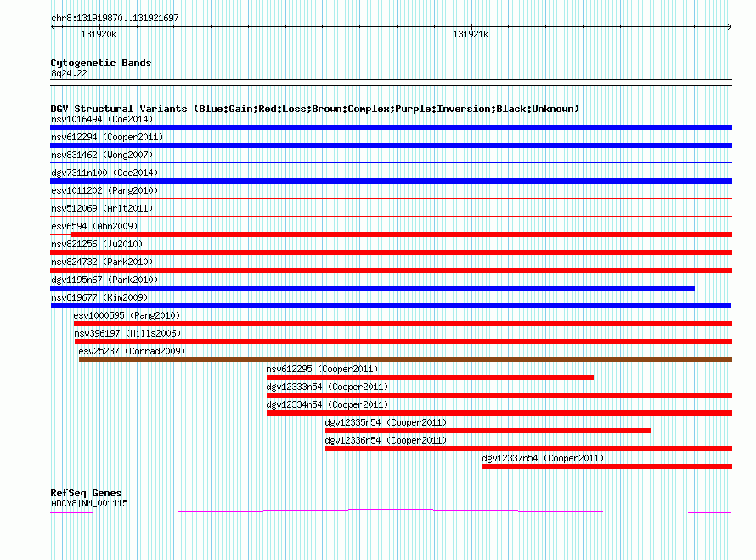Click the DGV Structural Variants track heading

pos(315,109)
